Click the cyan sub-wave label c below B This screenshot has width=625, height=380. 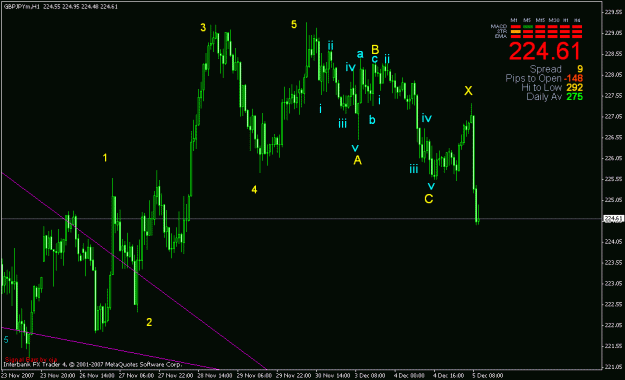click(x=375, y=59)
